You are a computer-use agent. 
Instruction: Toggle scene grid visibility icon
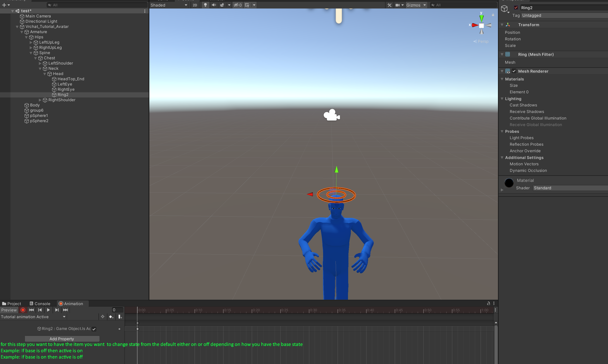click(x=247, y=5)
